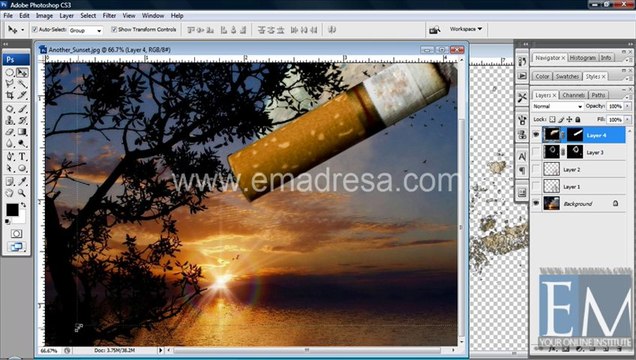Screen dimensions: 636x360
Task: Select the Clone Stamp tool
Action: tap(10, 120)
